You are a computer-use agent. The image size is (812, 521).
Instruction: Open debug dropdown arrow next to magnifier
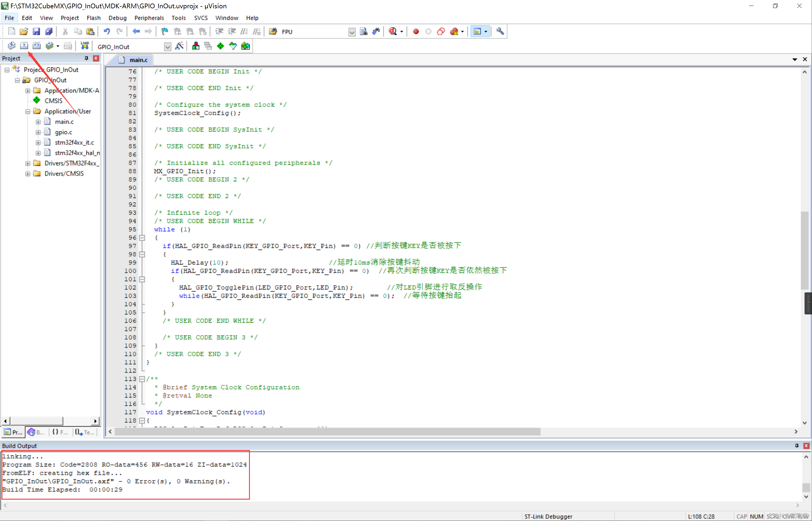(402, 32)
